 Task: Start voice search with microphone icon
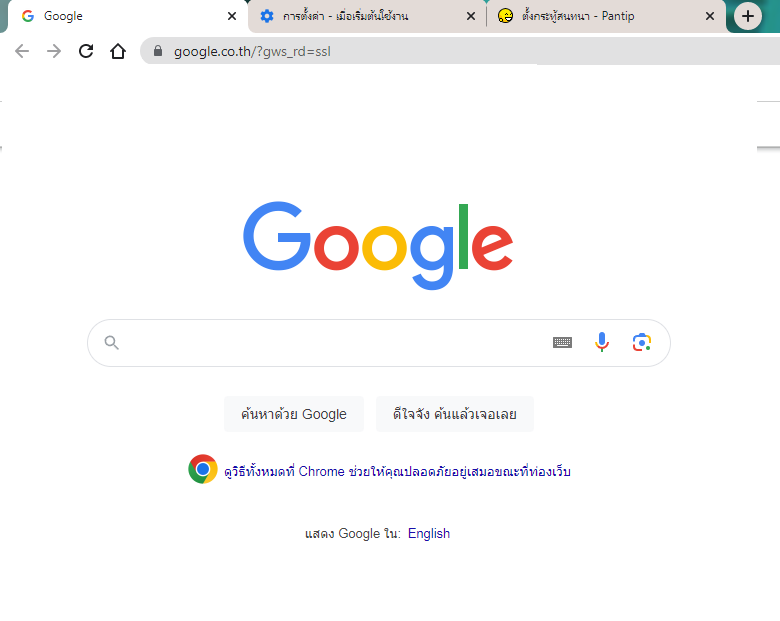602,342
